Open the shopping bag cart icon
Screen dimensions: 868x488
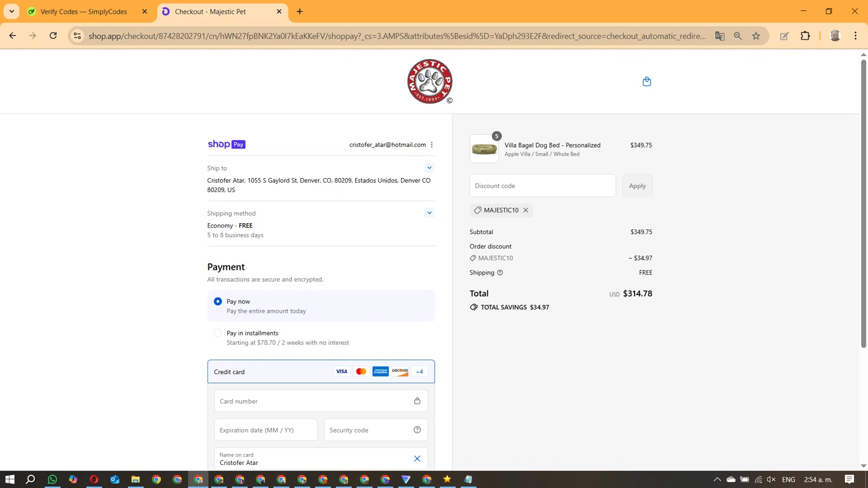click(647, 82)
